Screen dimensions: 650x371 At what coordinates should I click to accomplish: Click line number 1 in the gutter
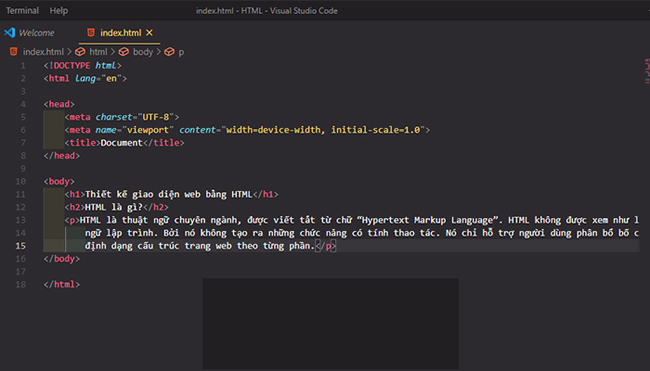tap(23, 65)
